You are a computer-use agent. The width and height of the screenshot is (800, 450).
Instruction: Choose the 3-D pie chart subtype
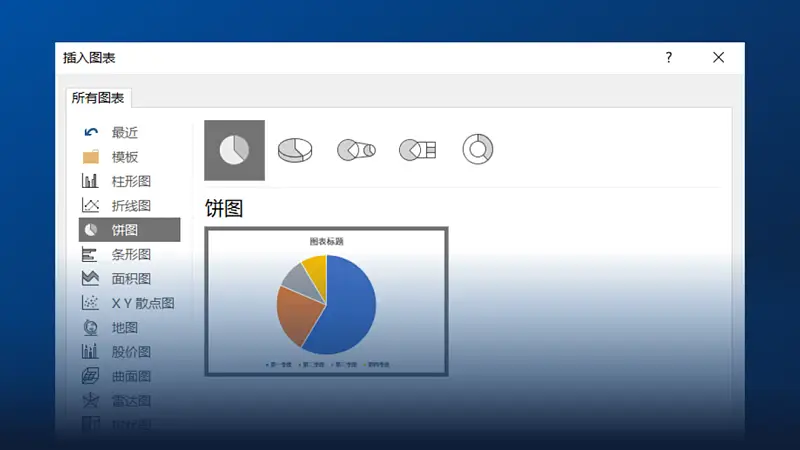click(x=295, y=150)
